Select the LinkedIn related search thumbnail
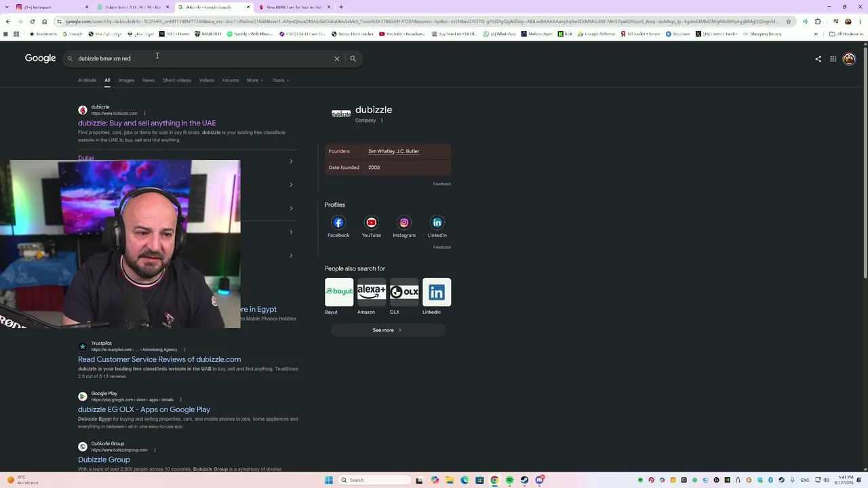The width and height of the screenshot is (868, 488). coord(437,292)
